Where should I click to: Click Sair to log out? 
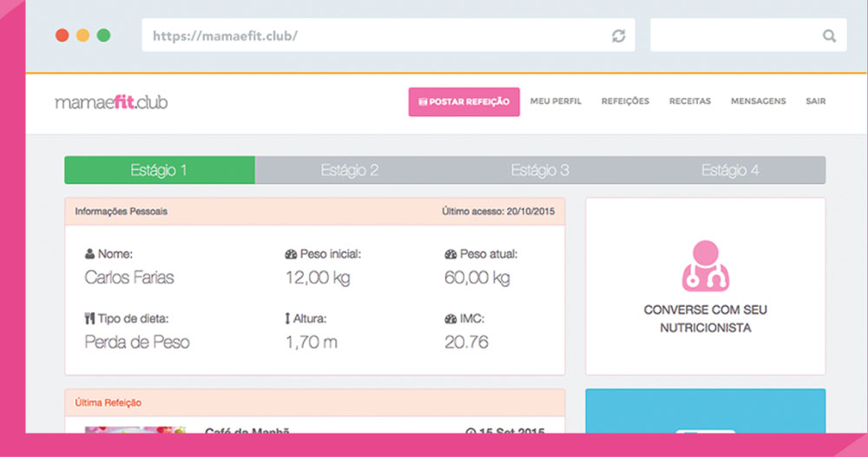pyautogui.click(x=815, y=101)
